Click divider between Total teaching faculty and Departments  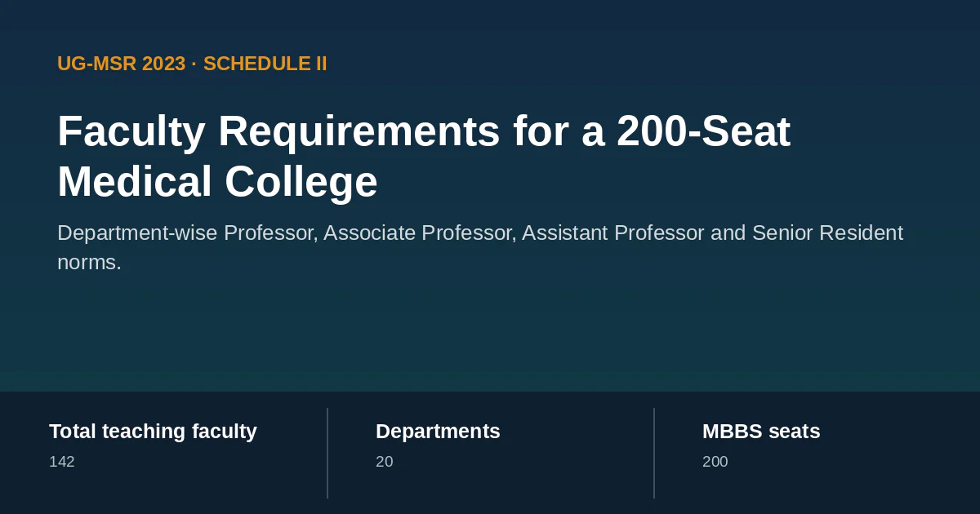tap(327, 453)
